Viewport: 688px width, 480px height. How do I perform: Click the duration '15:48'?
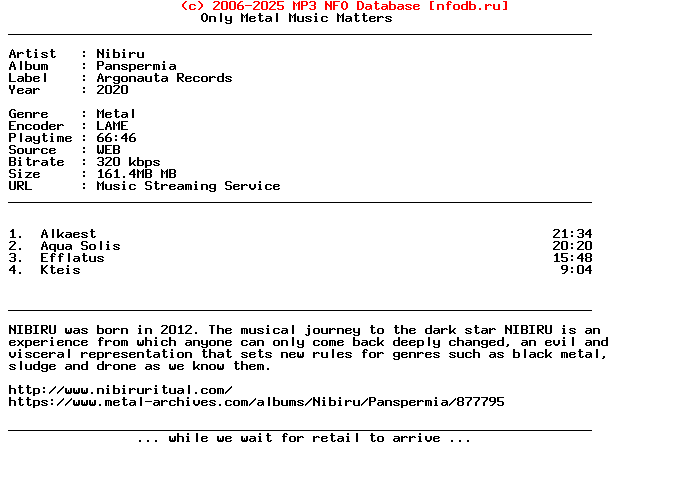pos(572,258)
